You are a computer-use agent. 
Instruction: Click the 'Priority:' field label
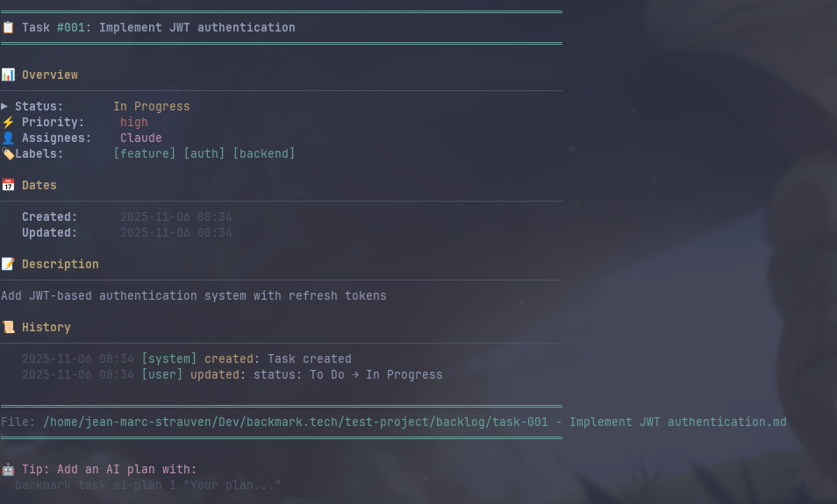pos(53,123)
